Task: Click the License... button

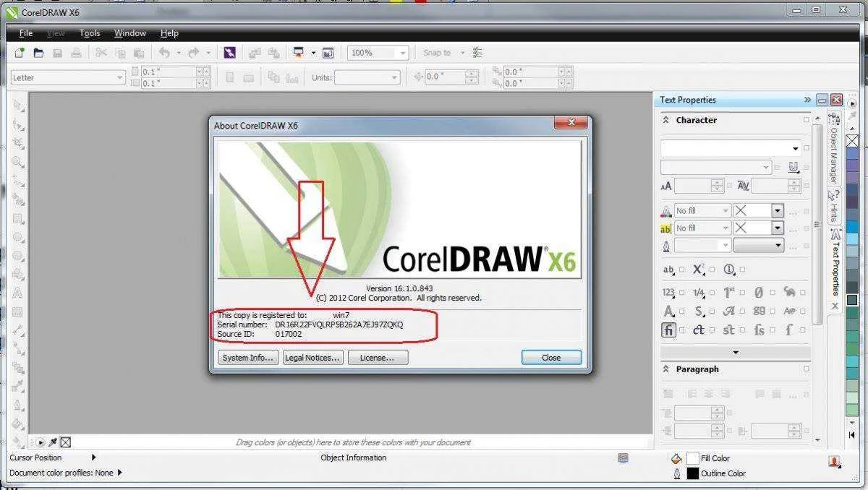Action: tap(378, 357)
